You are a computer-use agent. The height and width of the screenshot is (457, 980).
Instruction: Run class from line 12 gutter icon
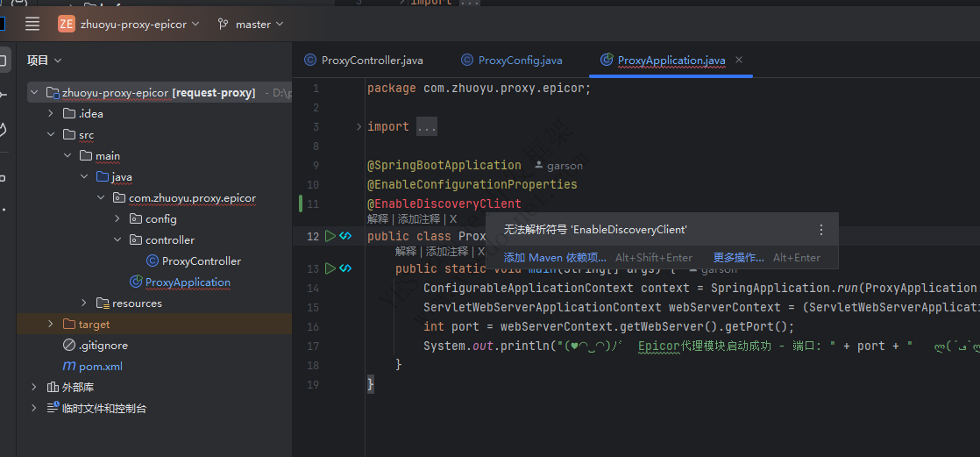330,236
